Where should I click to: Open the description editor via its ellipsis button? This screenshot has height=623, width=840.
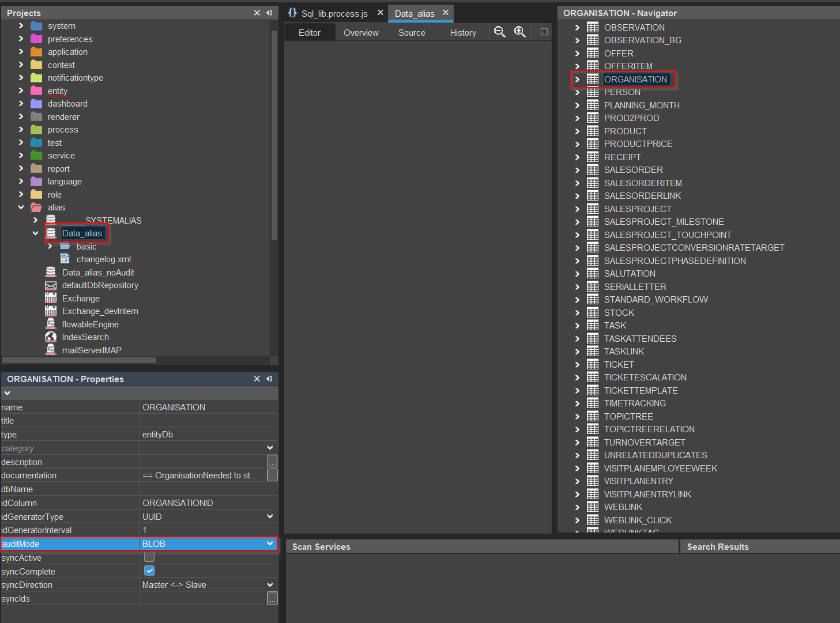click(272, 461)
